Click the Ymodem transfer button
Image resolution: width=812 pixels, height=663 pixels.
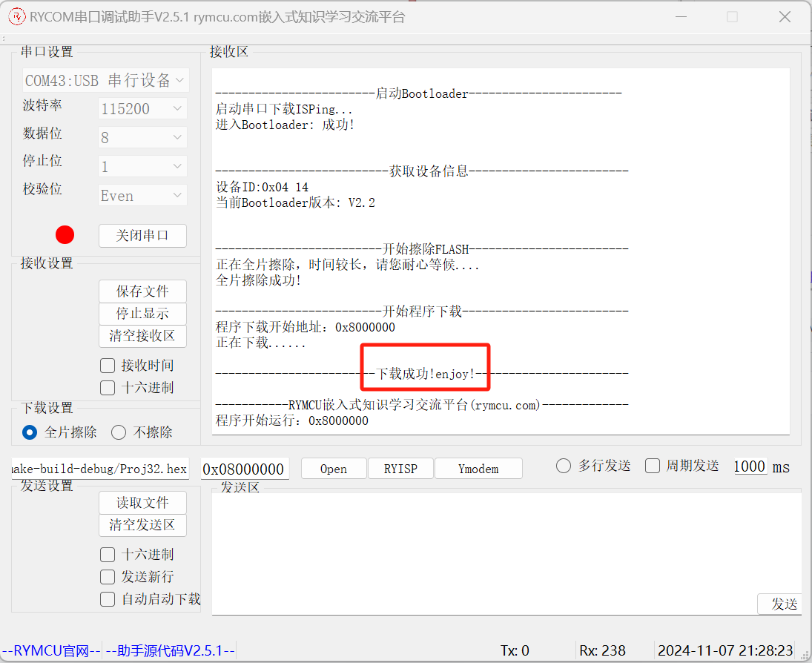478,468
